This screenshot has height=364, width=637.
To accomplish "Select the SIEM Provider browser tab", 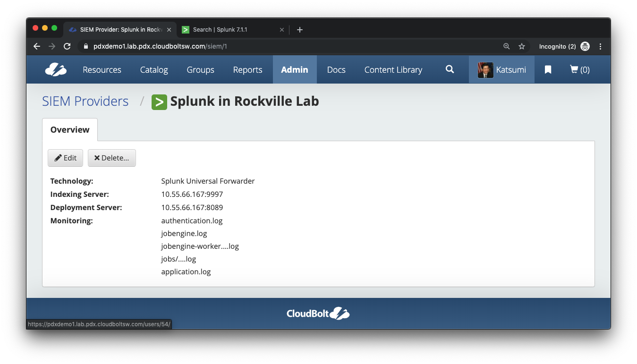I will point(120,30).
